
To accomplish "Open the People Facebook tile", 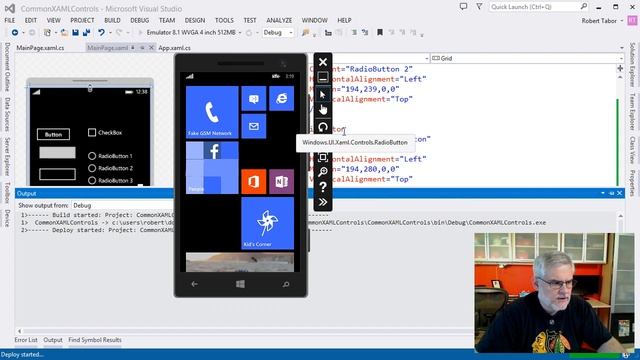I will [212, 167].
